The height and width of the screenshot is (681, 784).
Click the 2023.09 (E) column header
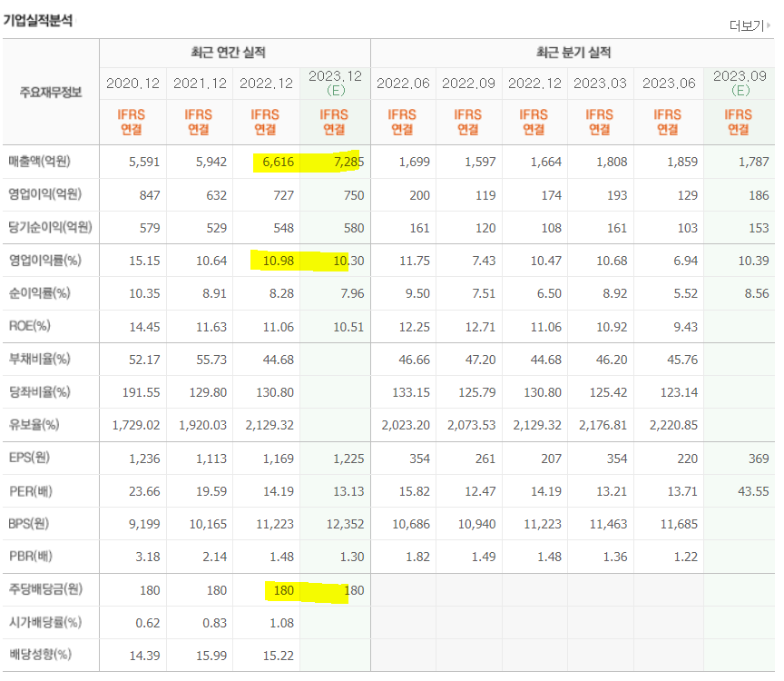(x=740, y=83)
